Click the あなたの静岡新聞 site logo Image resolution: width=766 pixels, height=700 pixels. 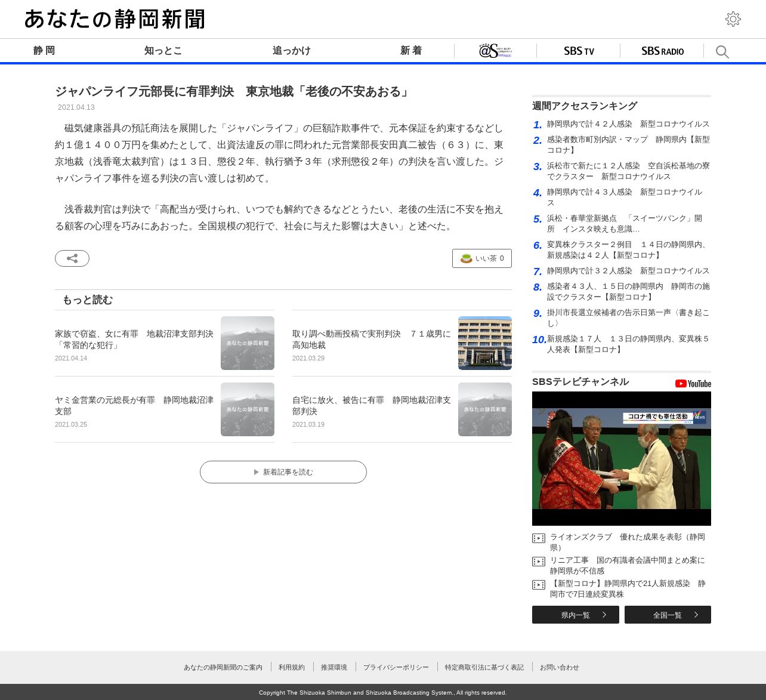click(115, 19)
